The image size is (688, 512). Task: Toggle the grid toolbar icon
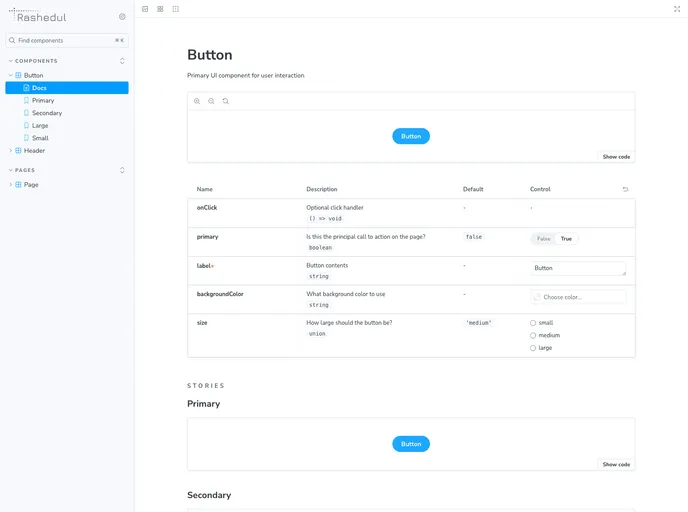(160, 9)
